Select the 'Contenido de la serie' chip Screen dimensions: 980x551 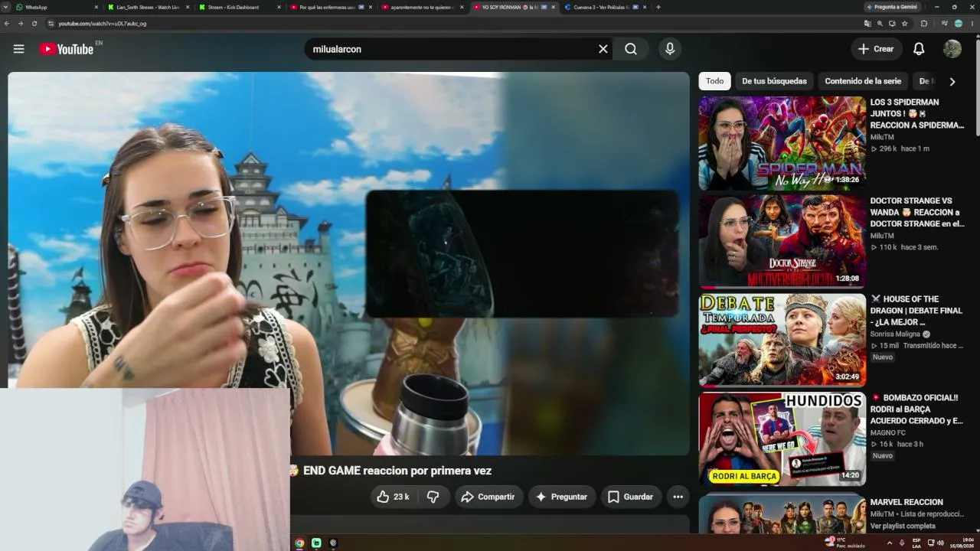coord(863,81)
